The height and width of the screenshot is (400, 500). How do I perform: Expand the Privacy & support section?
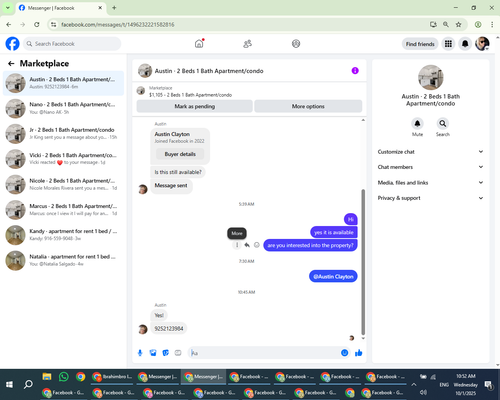430,198
